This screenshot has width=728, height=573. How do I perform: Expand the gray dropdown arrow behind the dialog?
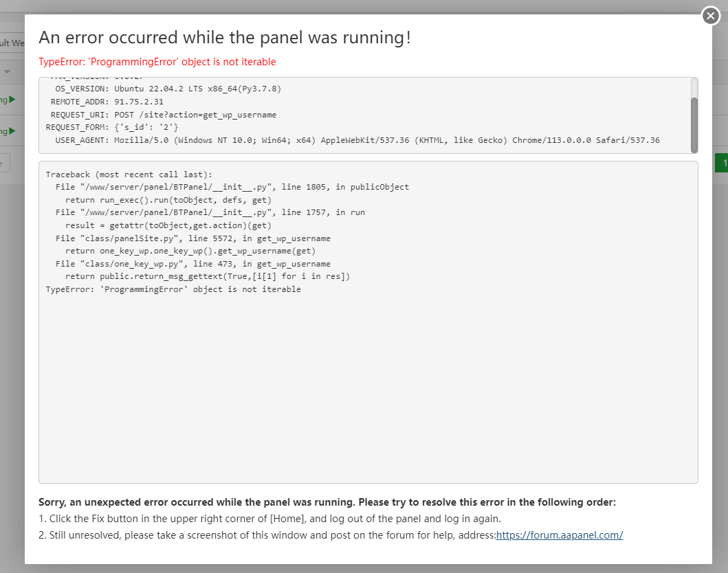[x=8, y=71]
